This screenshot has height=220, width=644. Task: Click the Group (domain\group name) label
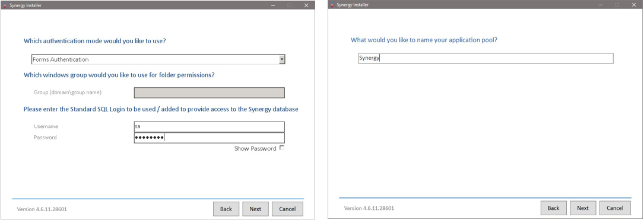click(x=68, y=93)
